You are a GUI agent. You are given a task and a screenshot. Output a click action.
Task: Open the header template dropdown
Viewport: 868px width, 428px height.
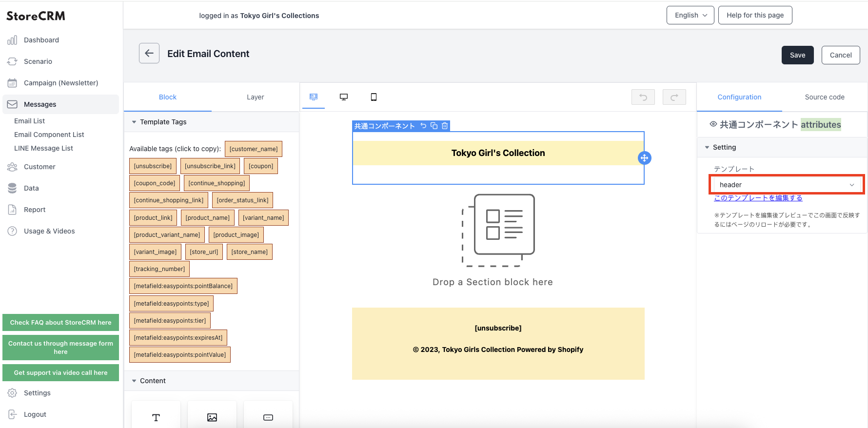click(x=787, y=185)
